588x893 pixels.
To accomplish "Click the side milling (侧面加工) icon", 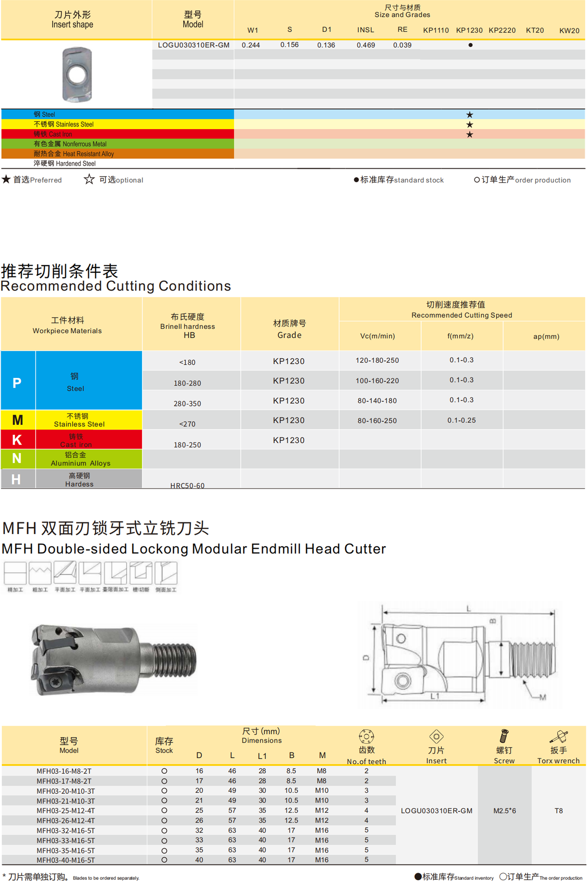I will point(166,573).
